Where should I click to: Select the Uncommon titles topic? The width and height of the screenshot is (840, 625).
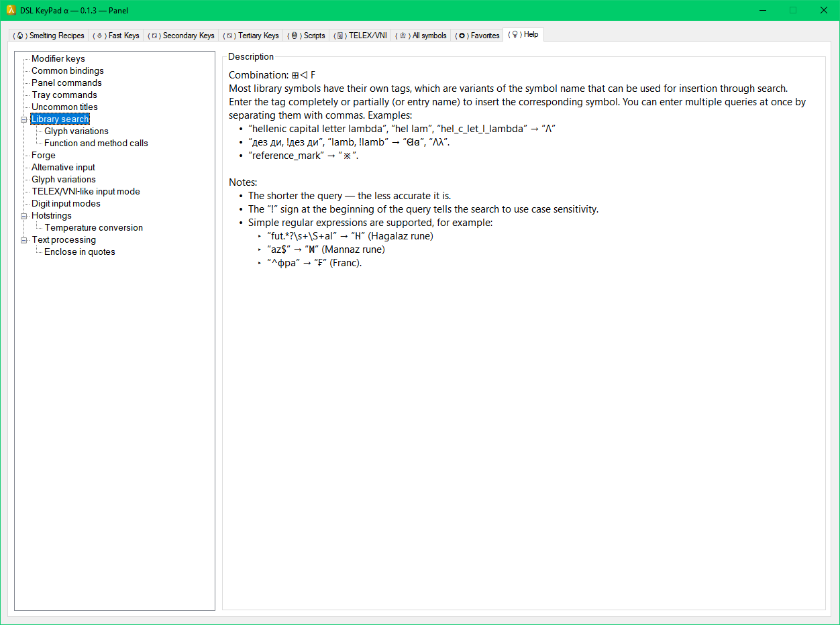(64, 107)
